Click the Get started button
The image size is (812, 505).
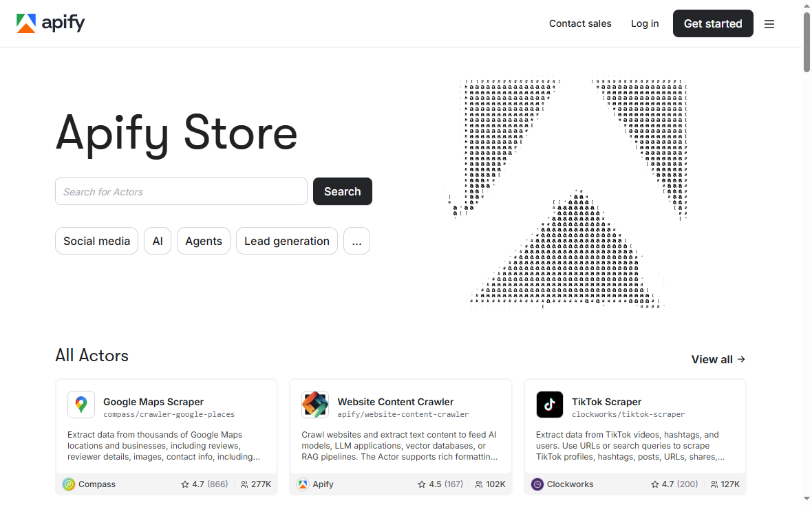pyautogui.click(x=713, y=23)
